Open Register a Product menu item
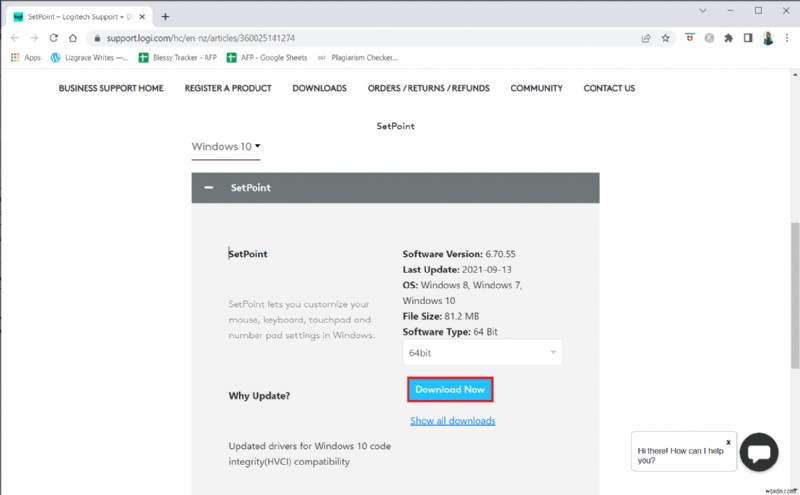 [x=228, y=88]
